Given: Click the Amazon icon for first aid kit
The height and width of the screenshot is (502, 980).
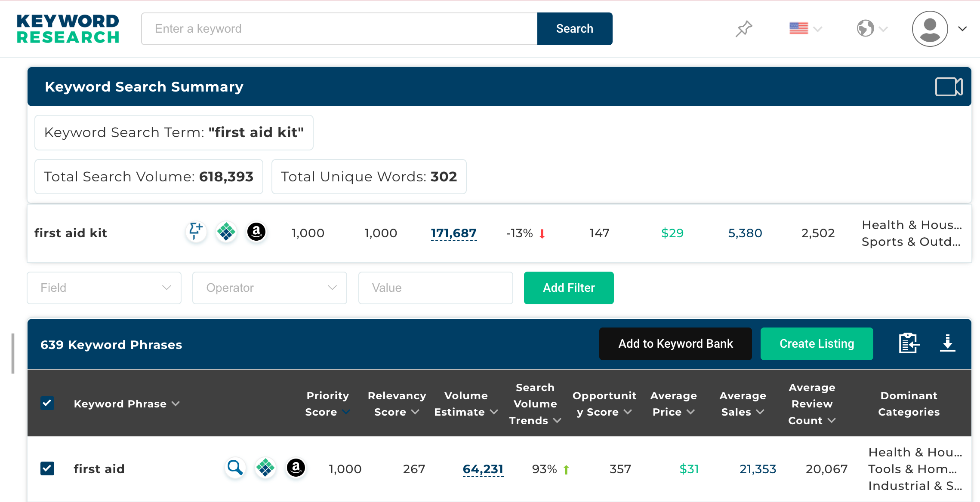Looking at the screenshot, I should (256, 233).
